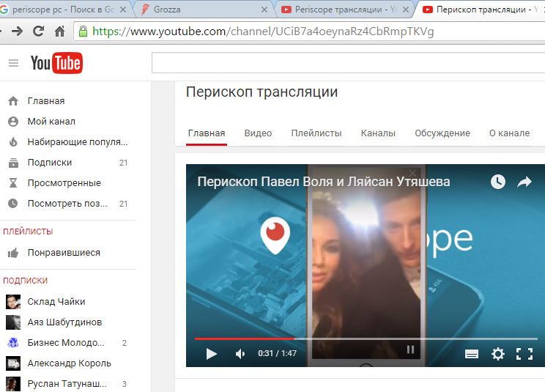
Task: Click ПЛЕЙЛИСТЫ section header
Action: coord(28,232)
